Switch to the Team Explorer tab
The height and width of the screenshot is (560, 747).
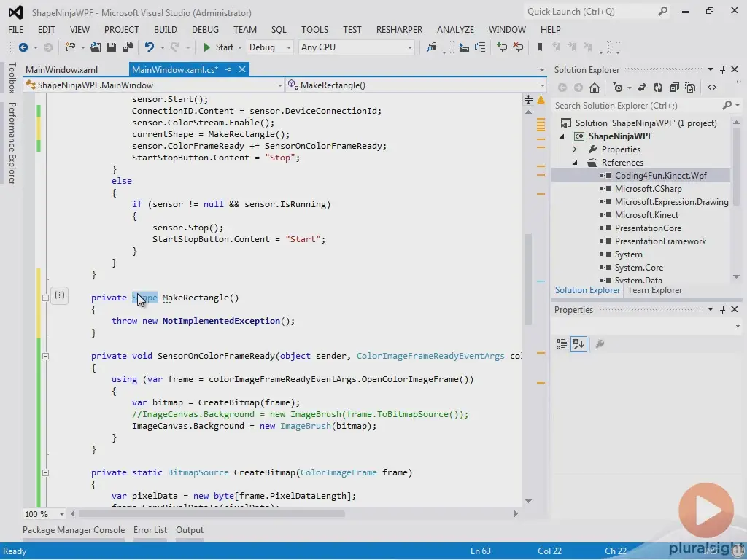pyautogui.click(x=654, y=290)
